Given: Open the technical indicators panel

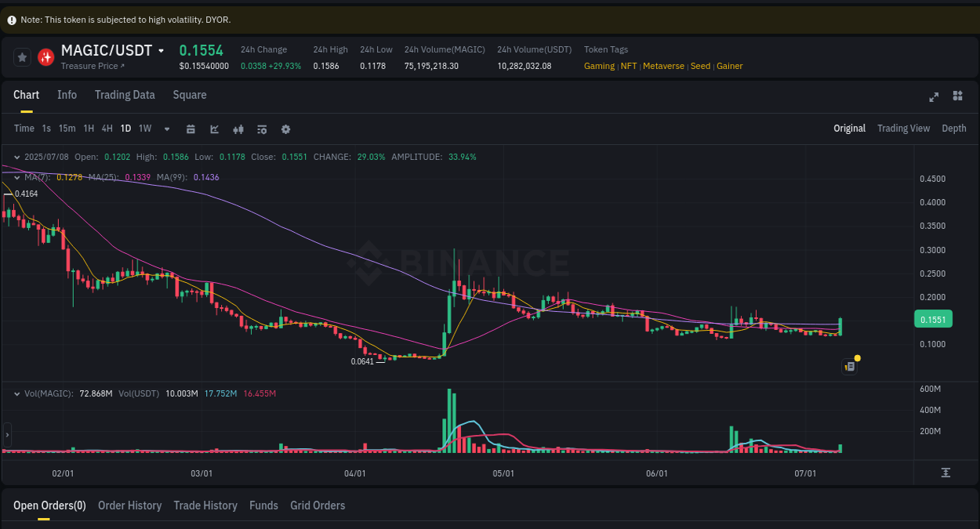Looking at the screenshot, I should (x=262, y=129).
